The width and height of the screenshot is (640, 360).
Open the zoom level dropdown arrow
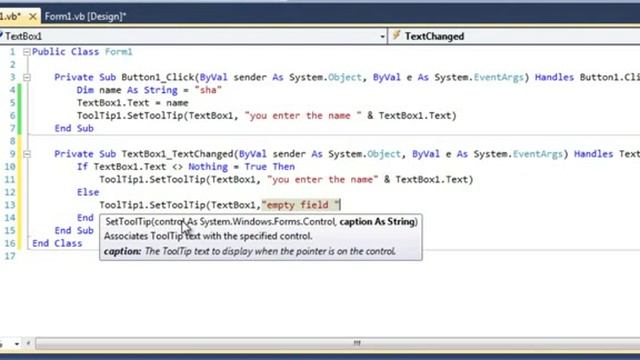coord(17,344)
